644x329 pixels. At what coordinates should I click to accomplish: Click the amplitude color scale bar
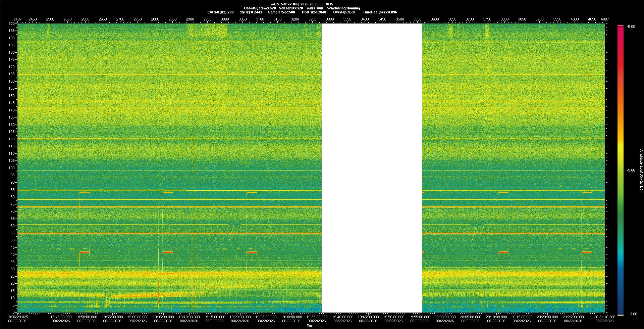pos(621,170)
